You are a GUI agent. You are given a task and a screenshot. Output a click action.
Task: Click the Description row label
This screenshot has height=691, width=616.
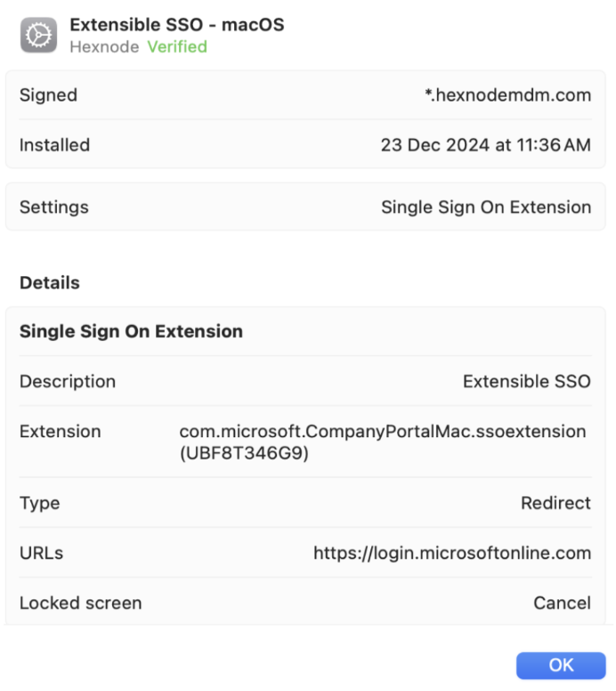[68, 383]
